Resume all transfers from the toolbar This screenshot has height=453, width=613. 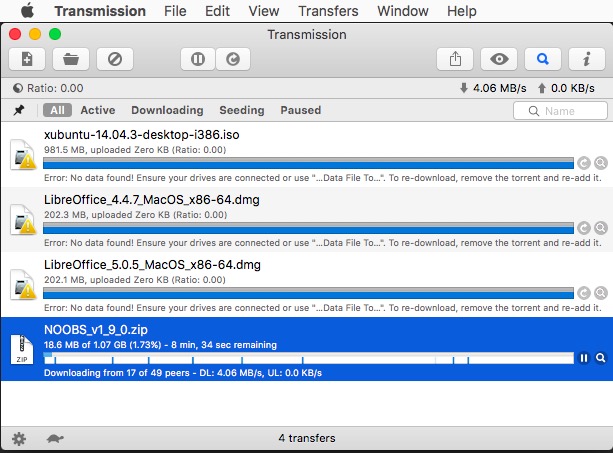click(233, 59)
